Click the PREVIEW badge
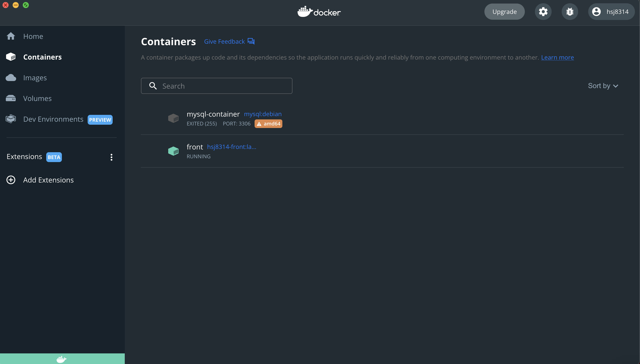Viewport: 640px width, 364px height. (100, 120)
